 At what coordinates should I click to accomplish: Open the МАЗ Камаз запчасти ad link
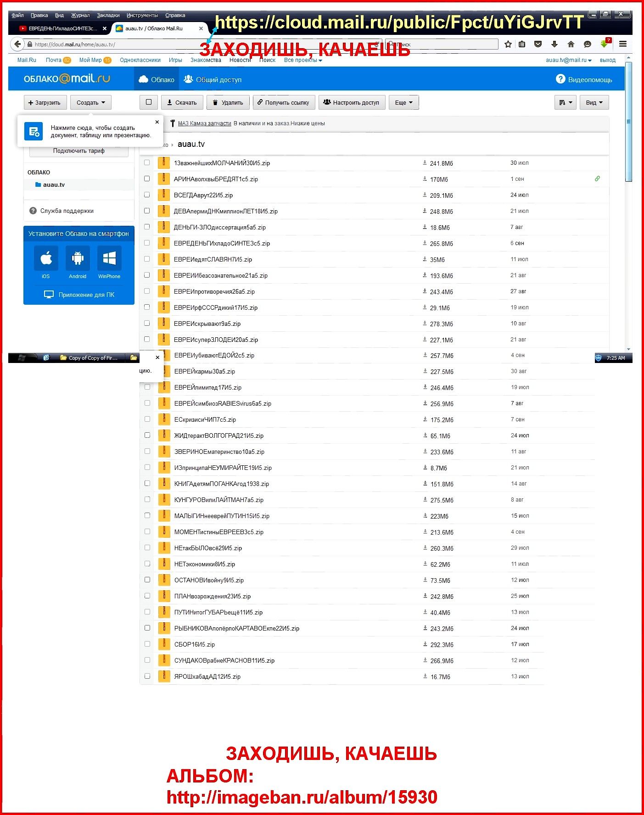[x=204, y=123]
